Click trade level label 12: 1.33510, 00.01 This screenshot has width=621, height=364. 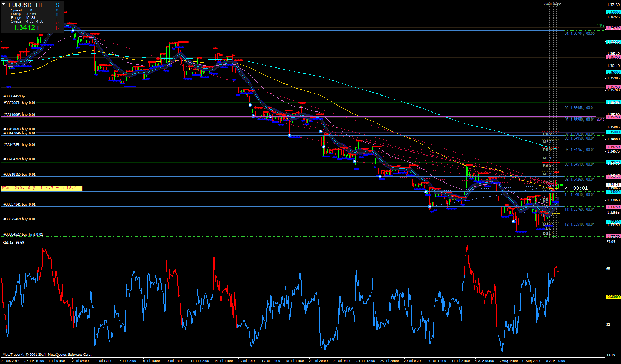point(580,224)
